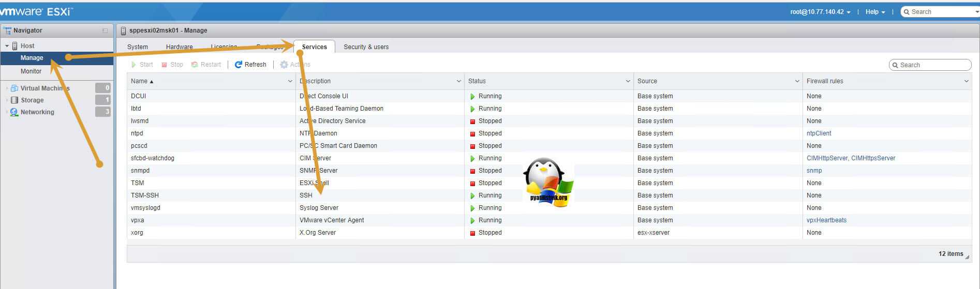The height and width of the screenshot is (289, 980).
Task: Click the red Stop square icon
Action: pos(165,65)
